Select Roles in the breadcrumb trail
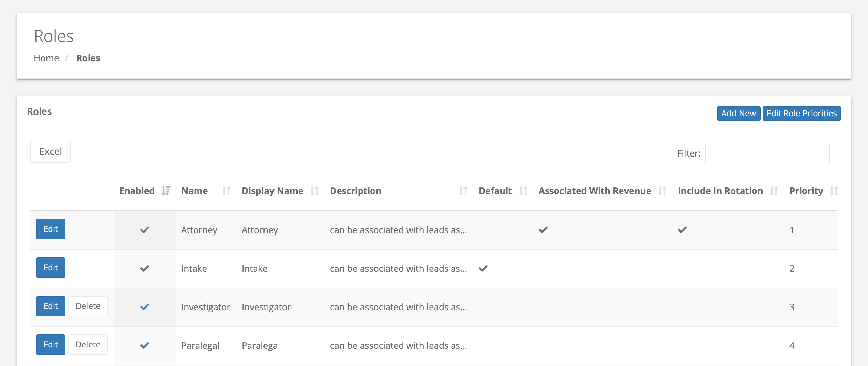 pyautogui.click(x=88, y=58)
